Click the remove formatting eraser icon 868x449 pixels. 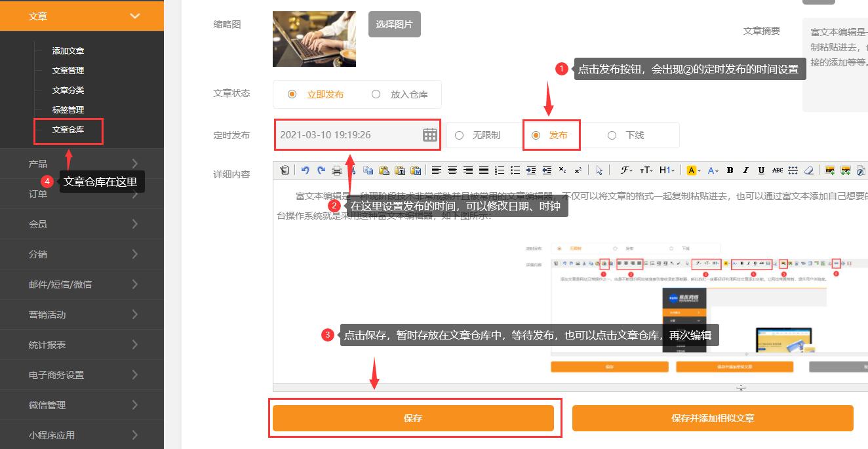click(810, 170)
